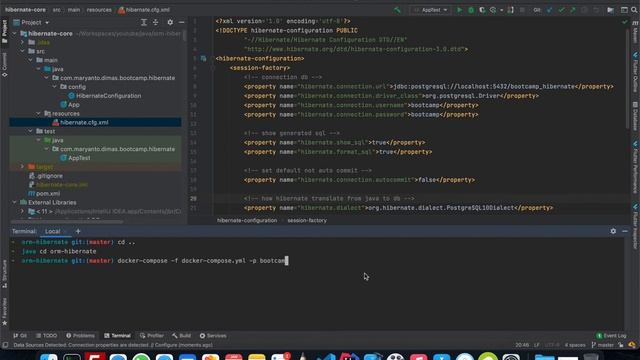Select the App class in project tree

tap(70, 104)
